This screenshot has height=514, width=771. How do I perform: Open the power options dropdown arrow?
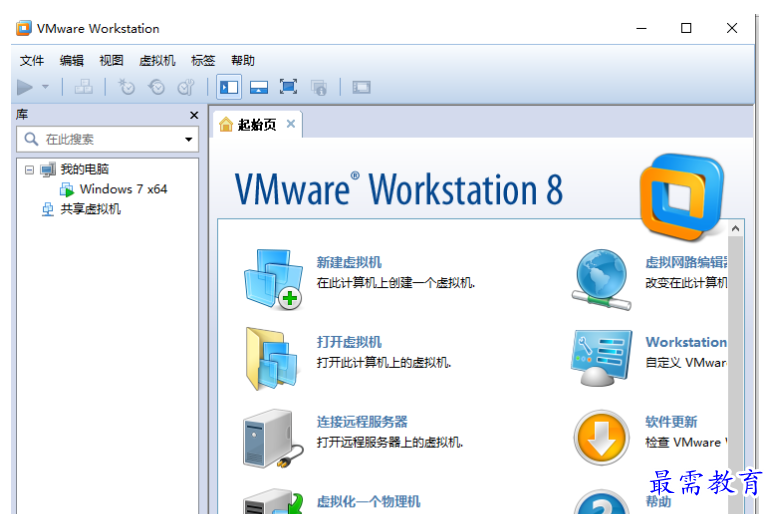coord(45,87)
